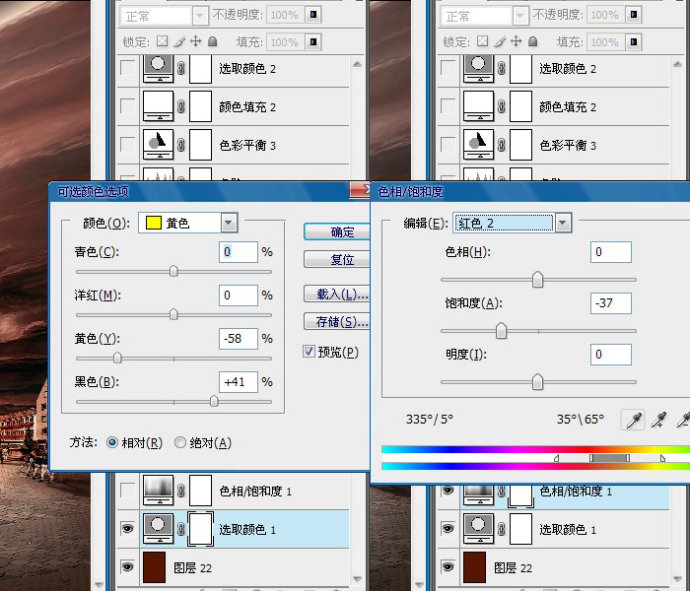Click 颜色填充 2 layer thumbnail in left panel
Screen dimensions: 690x591
tap(158, 106)
